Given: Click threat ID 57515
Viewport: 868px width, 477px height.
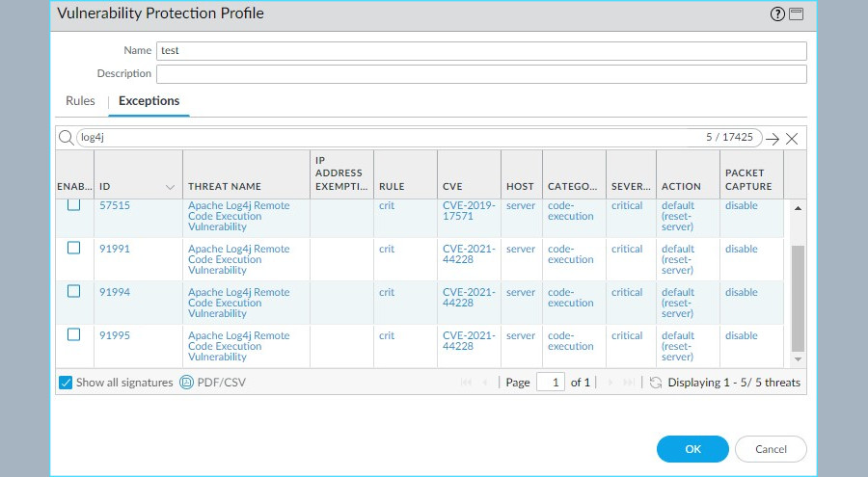Looking at the screenshot, I should (115, 205).
